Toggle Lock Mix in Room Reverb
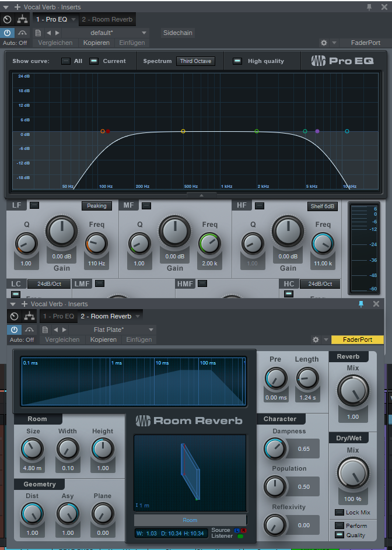This screenshot has width=392, height=550. coord(339,513)
